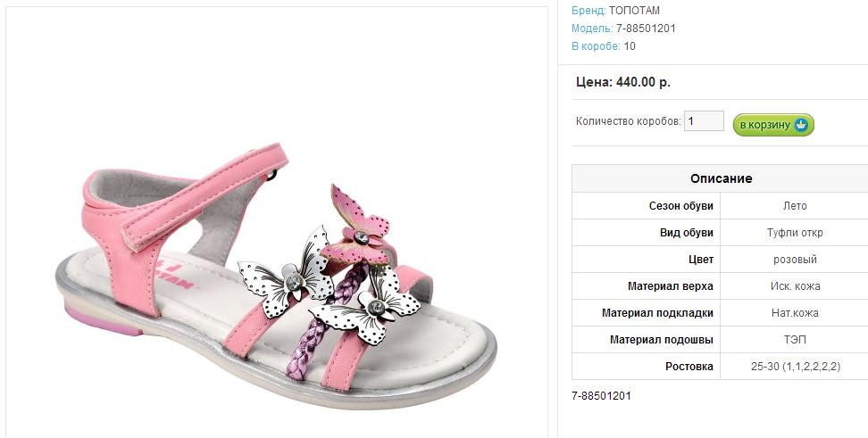Click the В коробе label

click(596, 46)
